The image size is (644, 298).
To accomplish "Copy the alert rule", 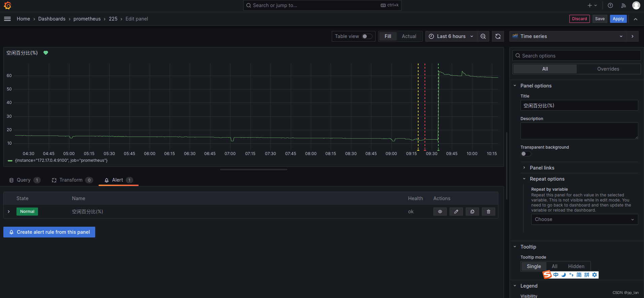I will 472,212.
